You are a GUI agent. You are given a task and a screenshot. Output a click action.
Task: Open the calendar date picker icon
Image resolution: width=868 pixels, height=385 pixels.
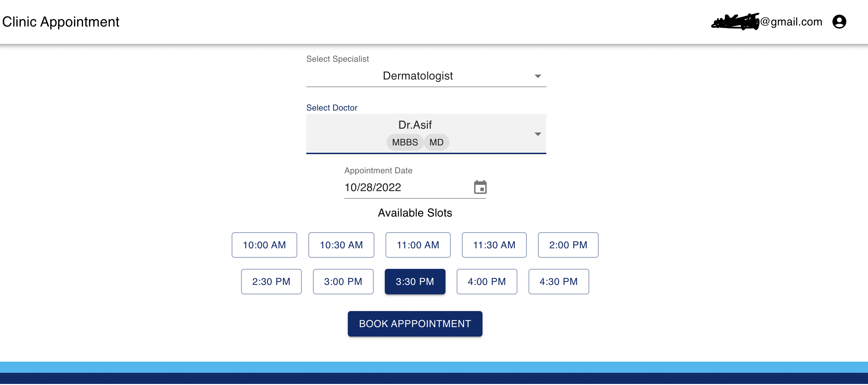pos(480,187)
